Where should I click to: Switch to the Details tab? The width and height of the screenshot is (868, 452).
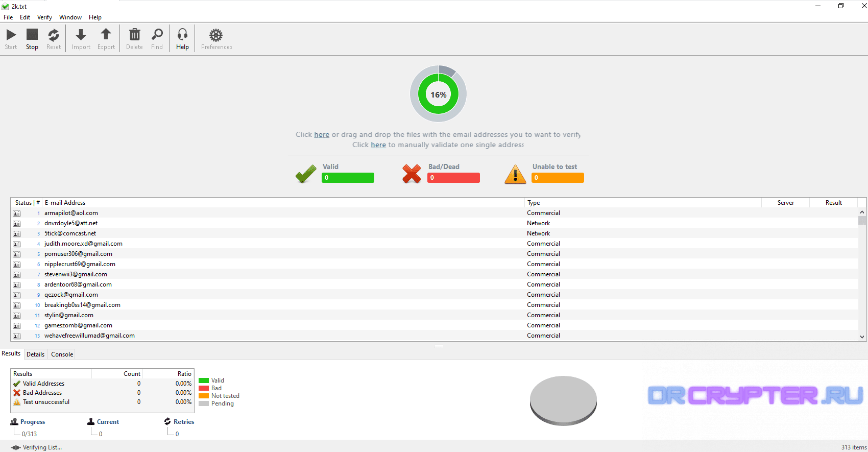[36, 354]
